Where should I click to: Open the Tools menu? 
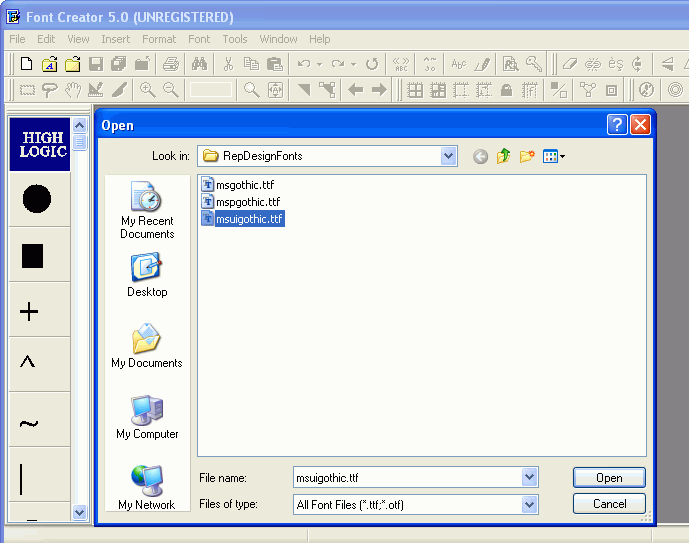coord(235,39)
